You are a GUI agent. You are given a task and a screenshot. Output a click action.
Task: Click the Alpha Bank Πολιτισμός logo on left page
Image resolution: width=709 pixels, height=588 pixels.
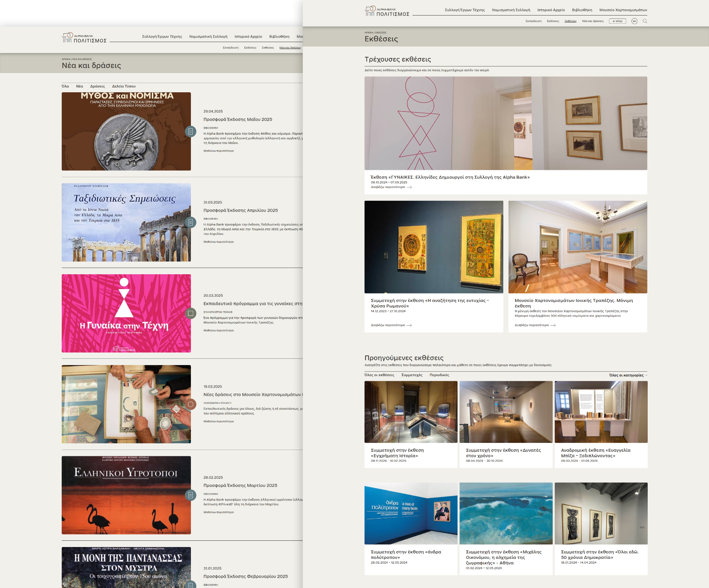[84, 38]
